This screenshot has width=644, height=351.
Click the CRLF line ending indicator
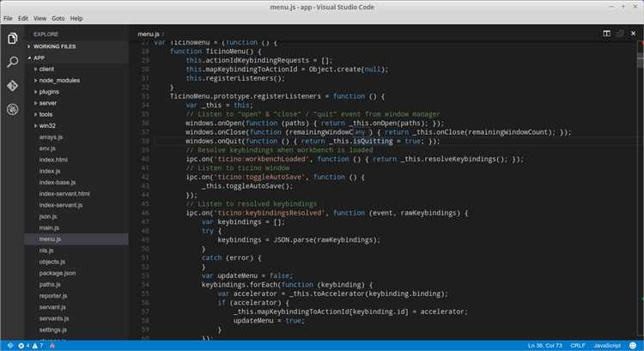(x=576, y=345)
